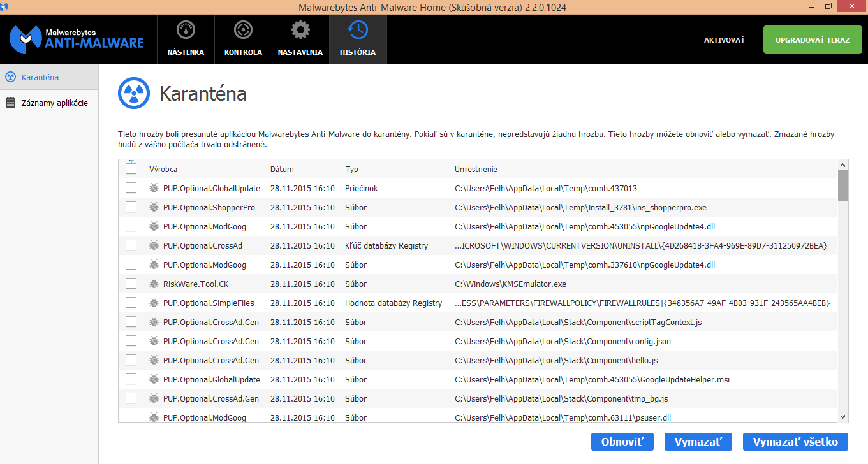Screen dimensions: 868x464
Task: Open the Kontrola scan icon
Action: tap(243, 30)
